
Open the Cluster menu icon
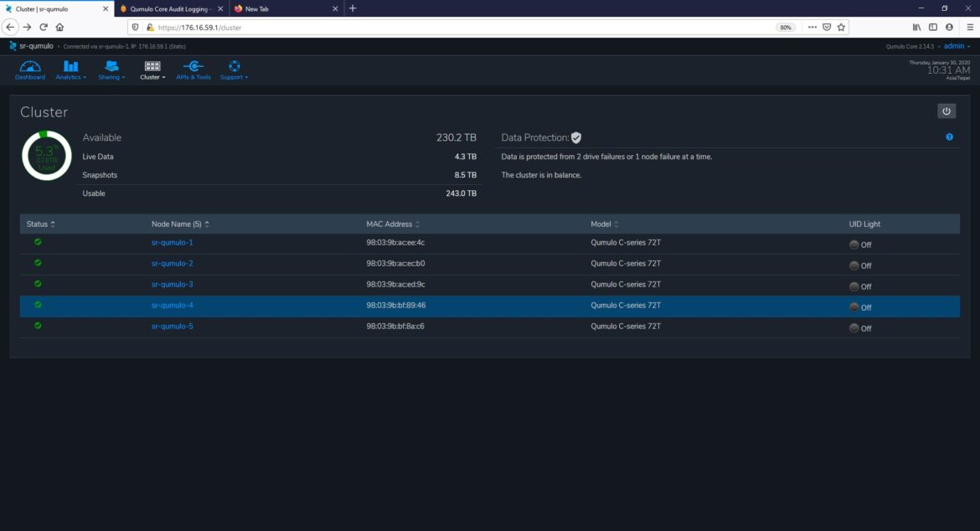click(152, 66)
